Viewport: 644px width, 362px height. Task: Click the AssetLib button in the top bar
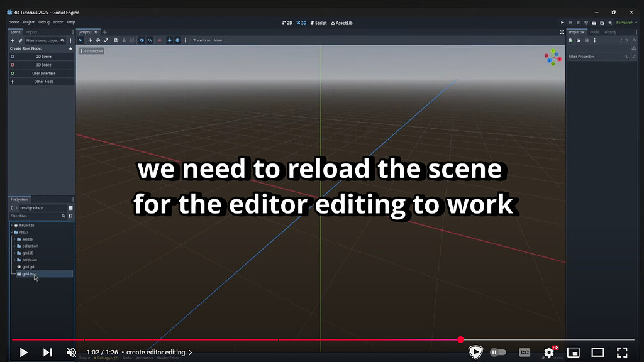341,22
